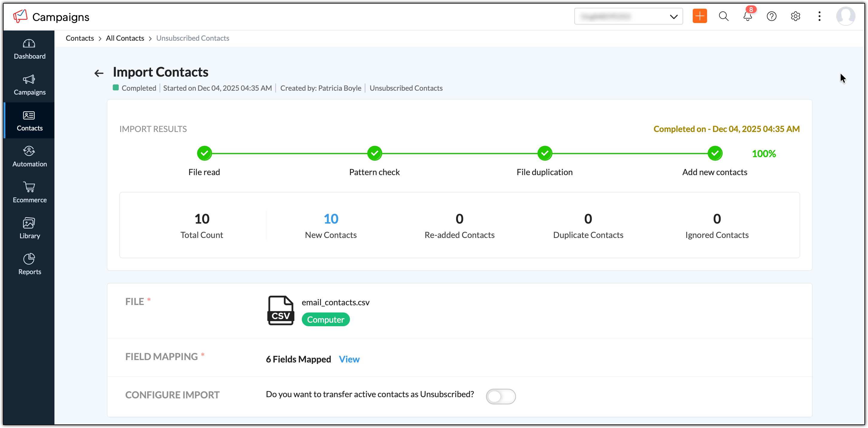The image size is (868, 428).
Task: Open the Library sidebar section
Action: pyautogui.click(x=29, y=228)
